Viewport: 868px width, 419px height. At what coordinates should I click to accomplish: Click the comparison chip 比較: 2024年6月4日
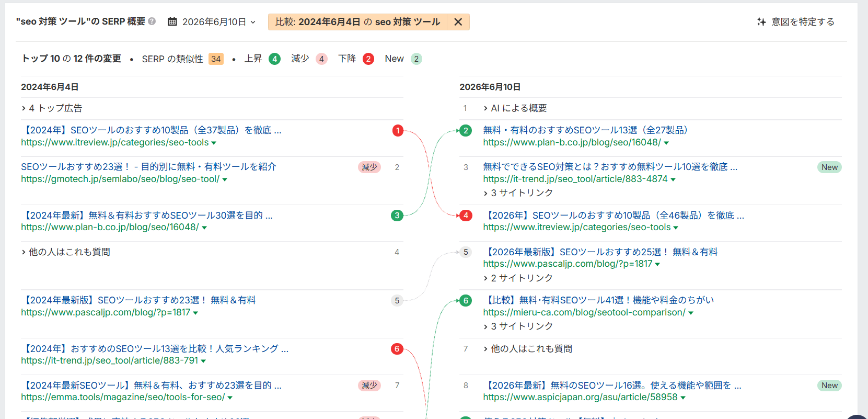point(358,22)
